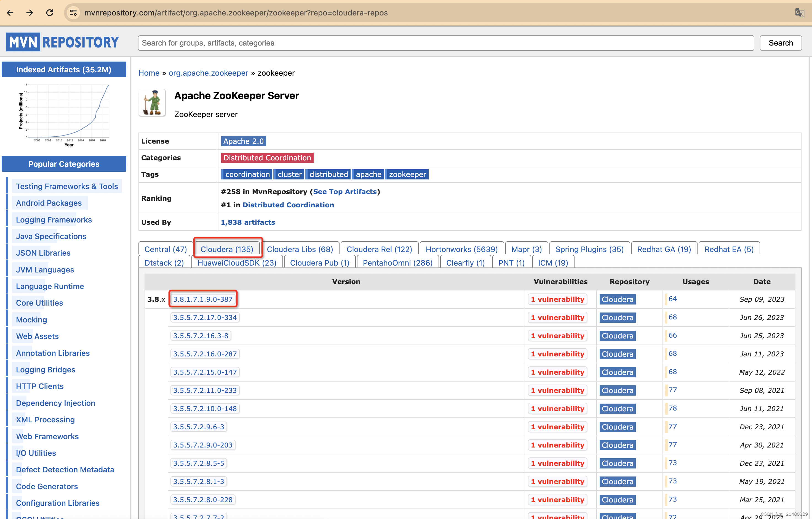Open the Hortonworks (5639) tab
Image resolution: width=812 pixels, height=519 pixels.
[461, 249]
